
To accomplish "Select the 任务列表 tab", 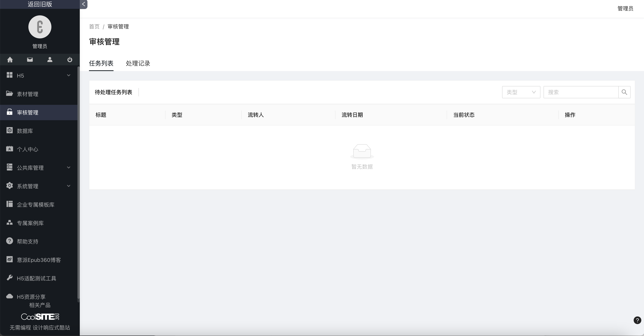I will [101, 64].
